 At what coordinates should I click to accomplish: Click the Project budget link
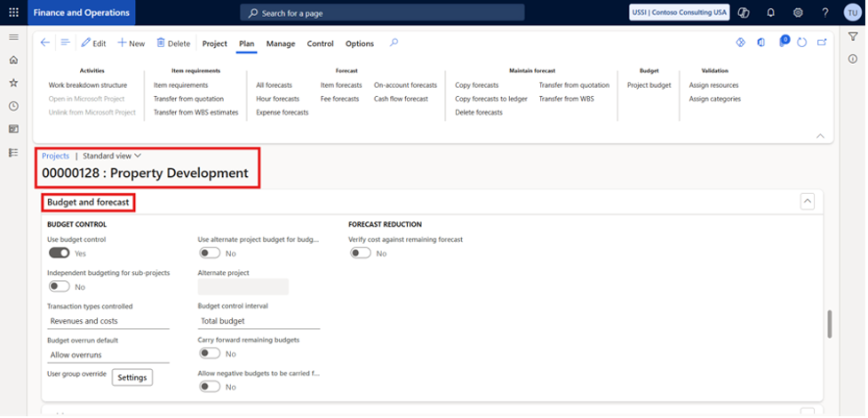click(x=649, y=85)
